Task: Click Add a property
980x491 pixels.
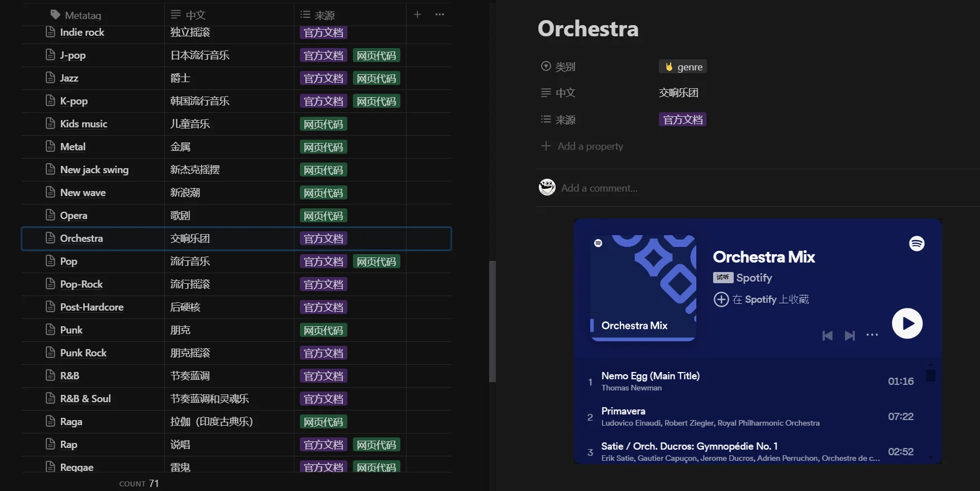Action: [582, 146]
